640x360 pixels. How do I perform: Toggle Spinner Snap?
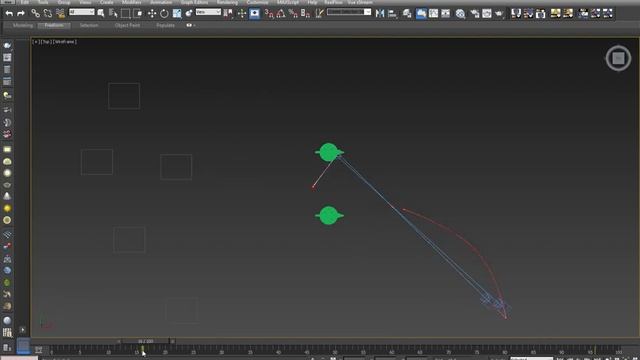305,14
